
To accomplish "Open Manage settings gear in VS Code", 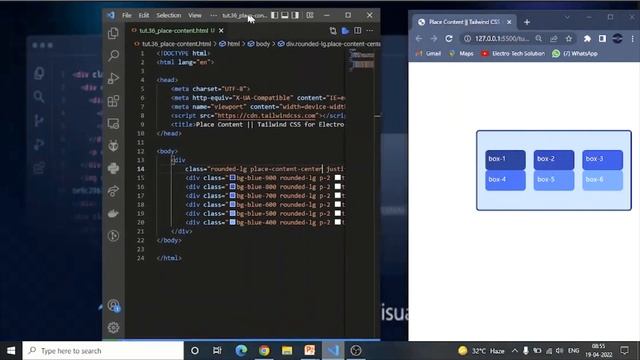I will pyautogui.click(x=113, y=327).
